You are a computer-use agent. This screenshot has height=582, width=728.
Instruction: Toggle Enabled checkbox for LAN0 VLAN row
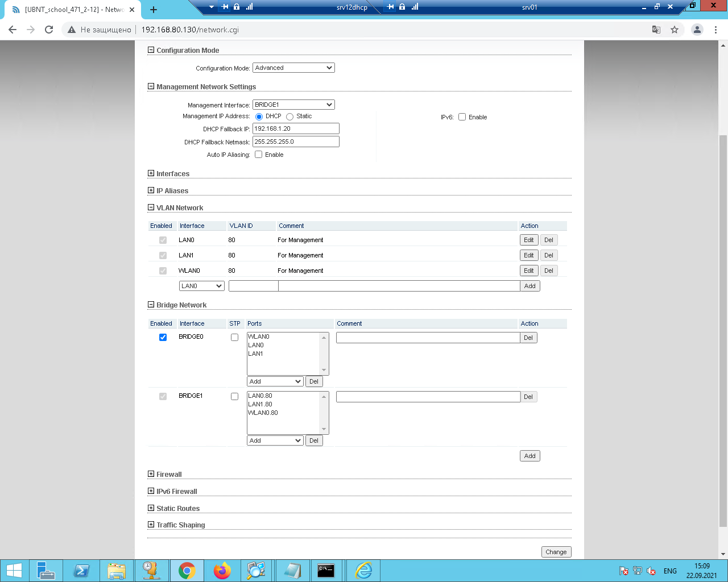tap(163, 240)
